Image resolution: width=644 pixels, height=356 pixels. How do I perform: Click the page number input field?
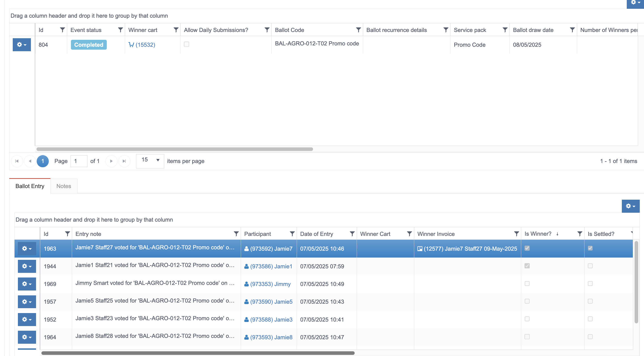coord(79,161)
